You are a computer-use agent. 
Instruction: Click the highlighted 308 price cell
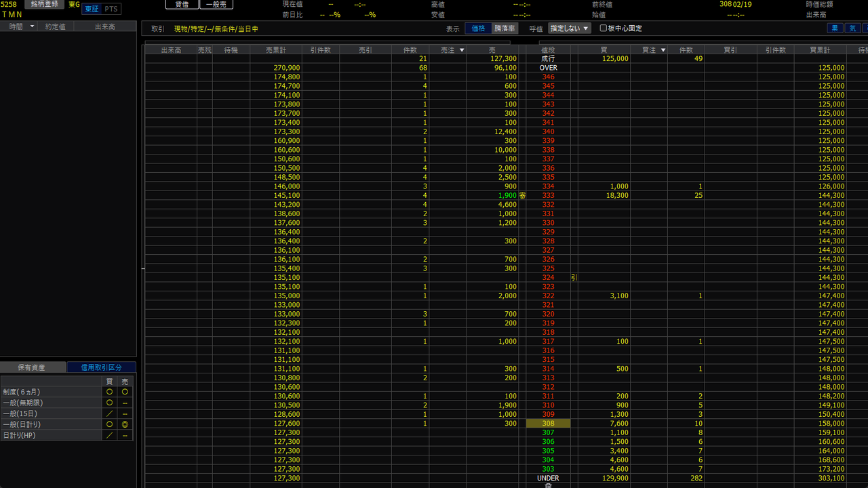(548, 424)
